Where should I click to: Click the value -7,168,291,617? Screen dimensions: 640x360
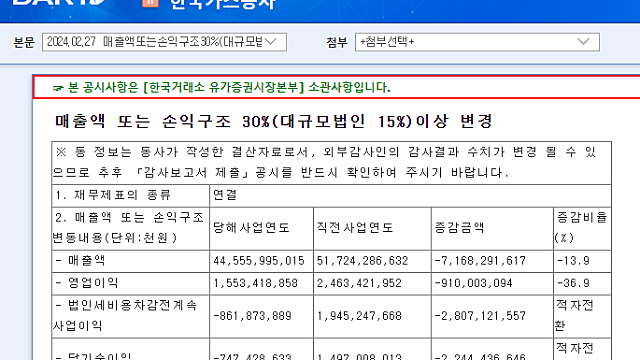point(480,261)
